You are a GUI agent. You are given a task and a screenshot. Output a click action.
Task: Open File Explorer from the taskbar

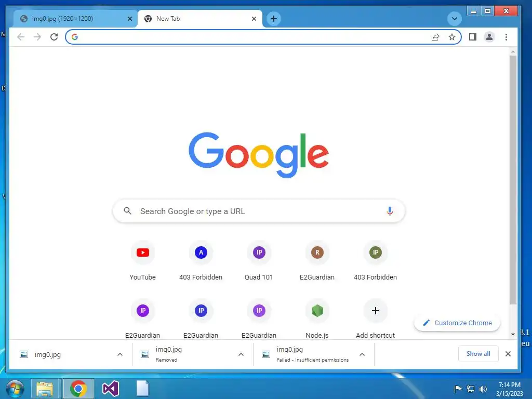45,389
